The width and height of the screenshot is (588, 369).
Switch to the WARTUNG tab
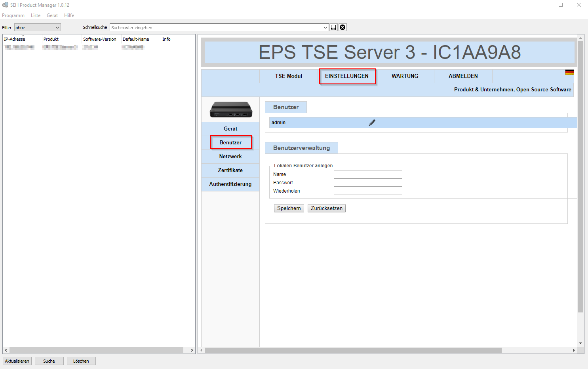405,76
